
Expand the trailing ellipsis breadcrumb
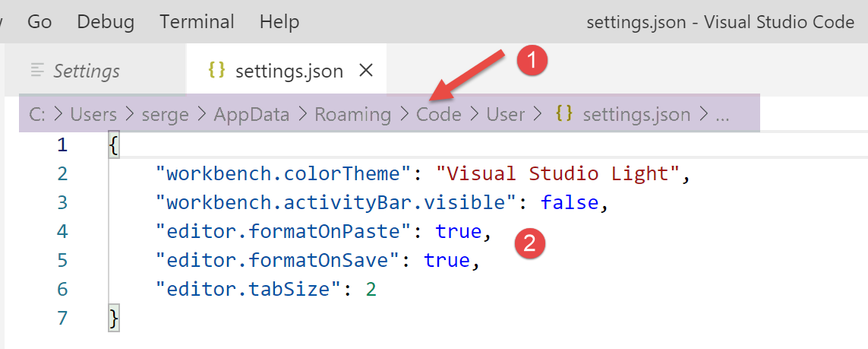721,115
